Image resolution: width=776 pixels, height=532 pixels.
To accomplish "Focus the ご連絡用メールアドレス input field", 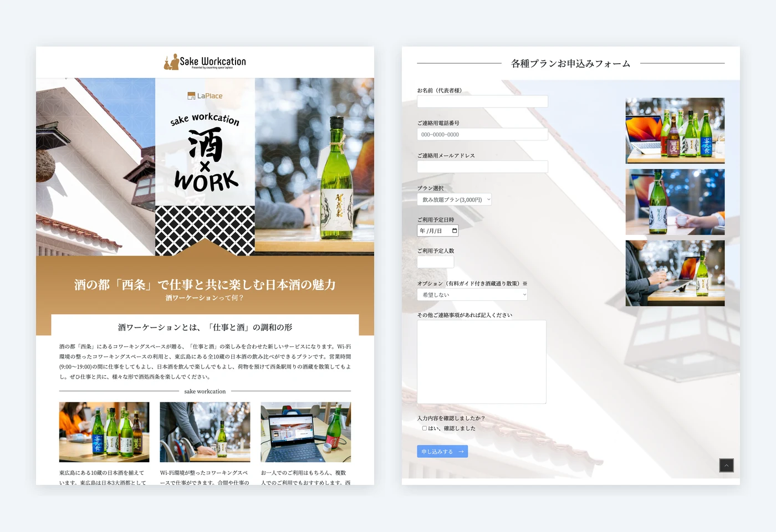I will pyautogui.click(x=482, y=167).
